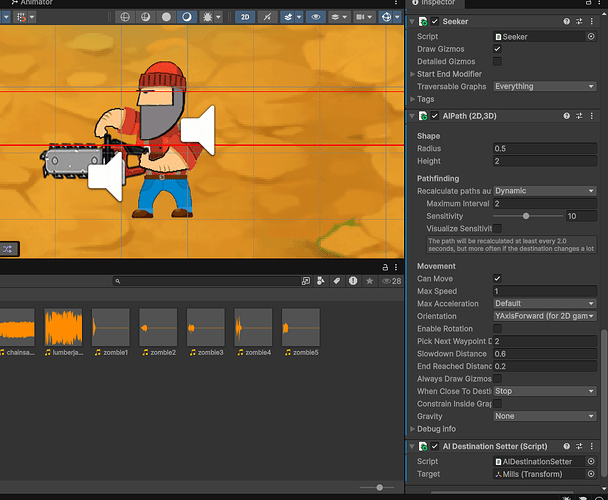Click the AI Destination Setter Target field
608x500 pixels.
pos(540,474)
